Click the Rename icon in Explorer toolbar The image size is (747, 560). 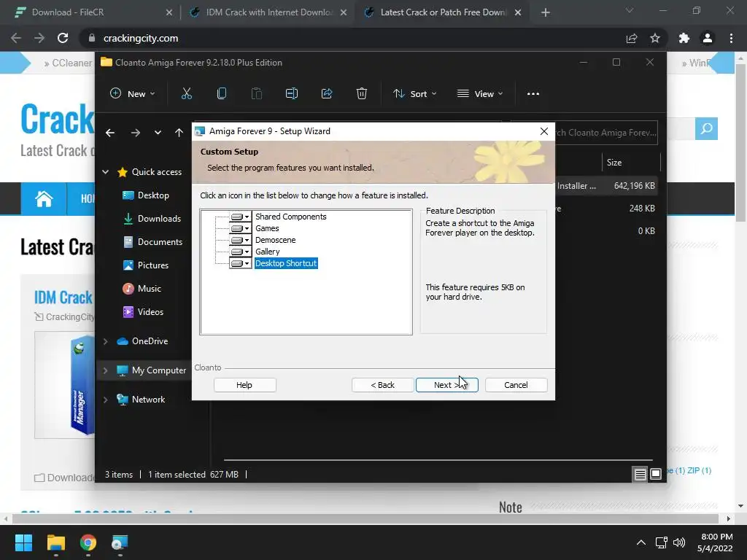(x=292, y=94)
